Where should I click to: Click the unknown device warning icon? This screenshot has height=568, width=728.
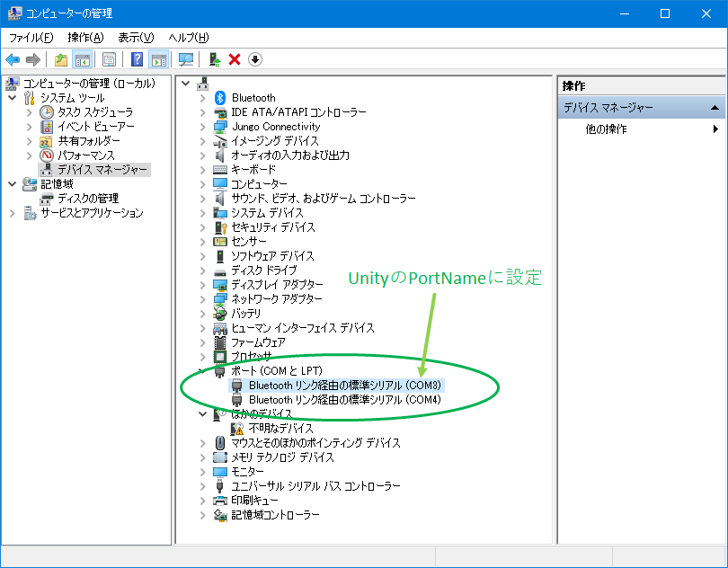[237, 428]
